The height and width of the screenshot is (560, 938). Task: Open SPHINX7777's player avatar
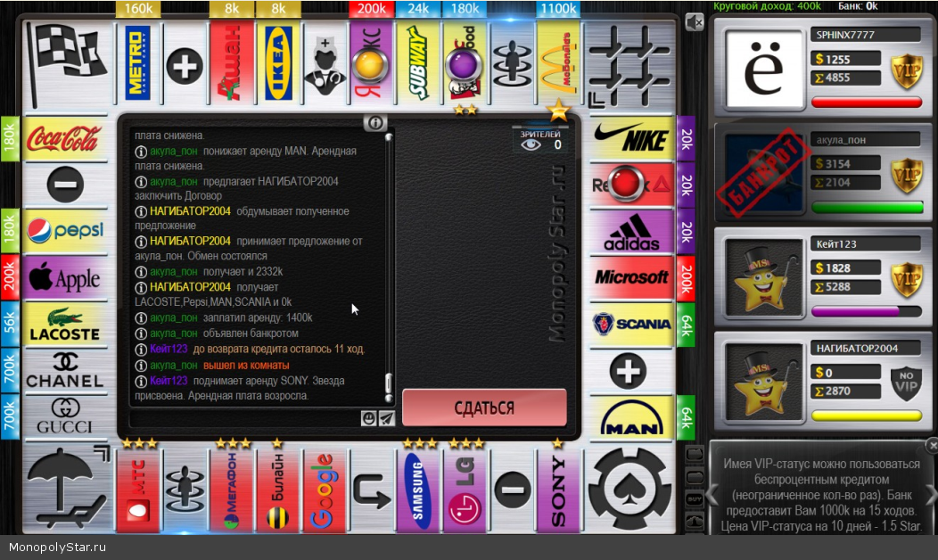(x=764, y=68)
